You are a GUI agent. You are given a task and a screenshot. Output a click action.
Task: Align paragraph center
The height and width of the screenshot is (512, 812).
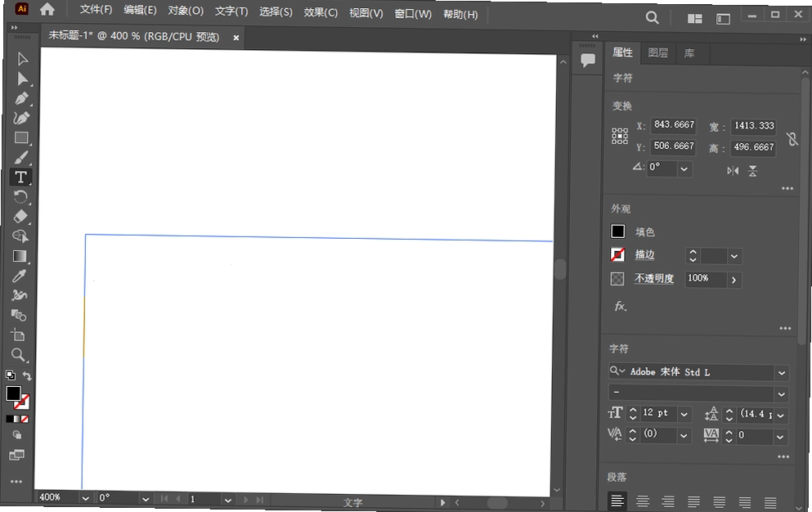[x=642, y=501]
